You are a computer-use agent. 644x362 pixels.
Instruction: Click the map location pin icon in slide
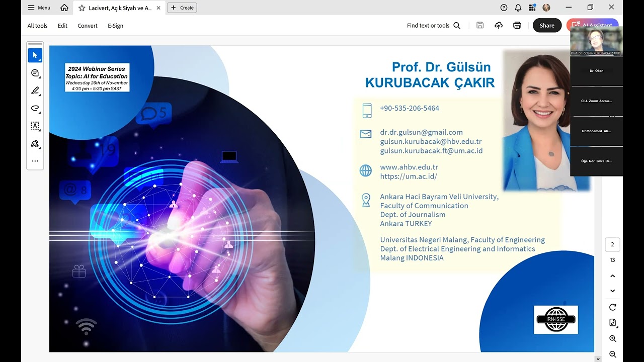366,200
